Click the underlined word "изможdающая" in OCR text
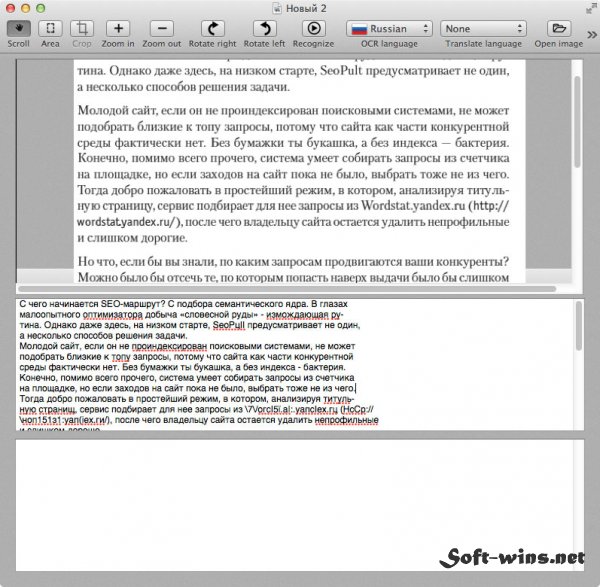The width and height of the screenshot is (600, 587). coord(297,315)
